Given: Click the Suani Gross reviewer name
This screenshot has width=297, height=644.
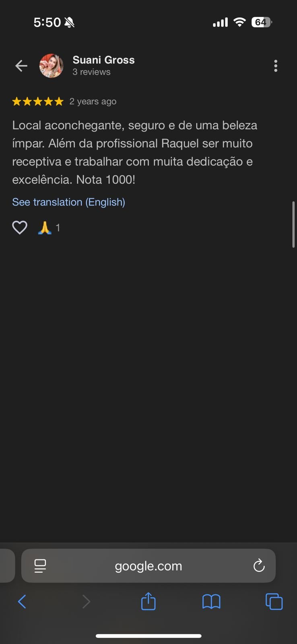Looking at the screenshot, I should click(103, 60).
